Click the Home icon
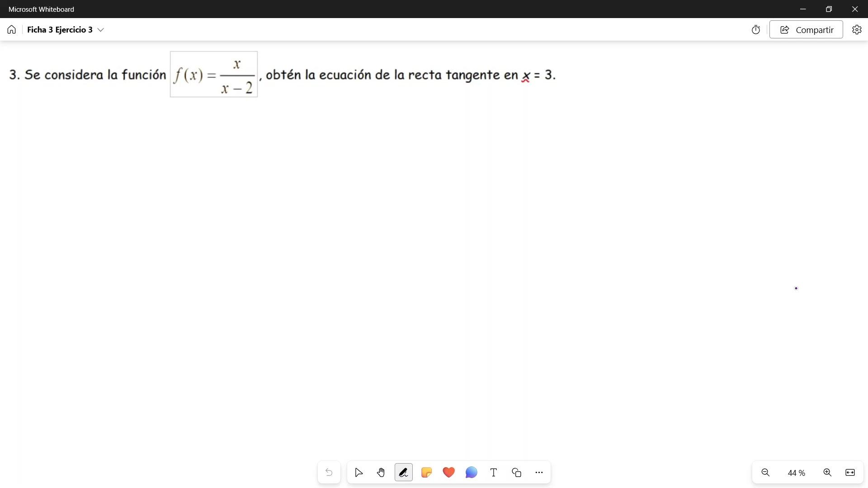Viewport: 868px width, 488px height. click(12, 30)
